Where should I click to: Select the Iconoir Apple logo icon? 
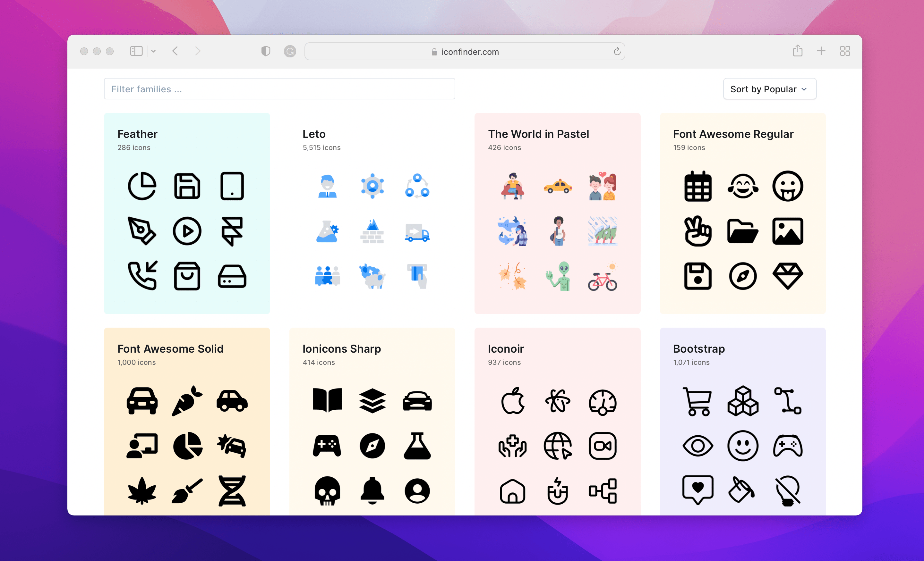click(513, 400)
